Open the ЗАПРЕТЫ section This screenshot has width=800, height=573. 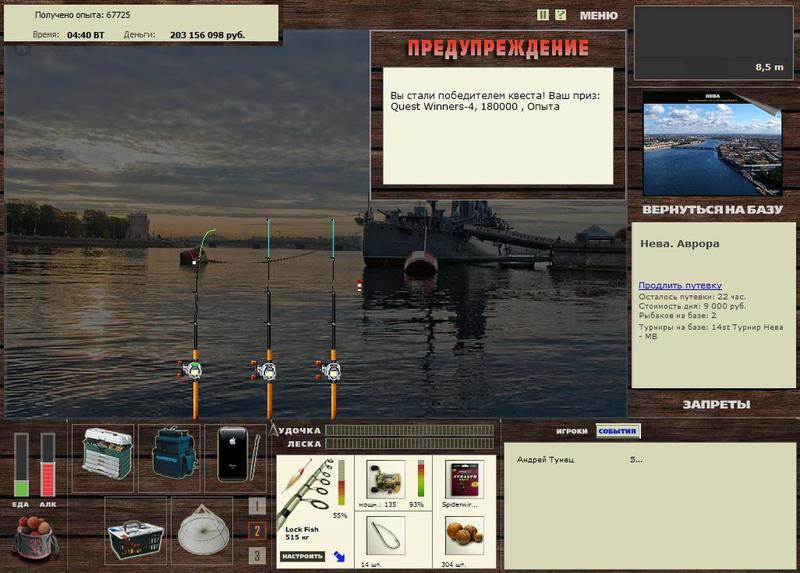point(716,405)
